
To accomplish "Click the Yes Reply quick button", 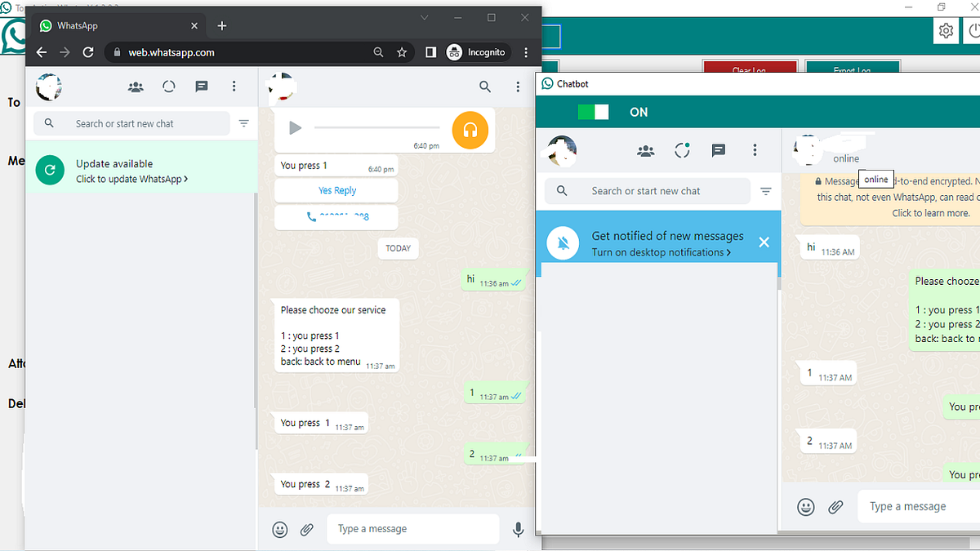I will click(x=336, y=190).
